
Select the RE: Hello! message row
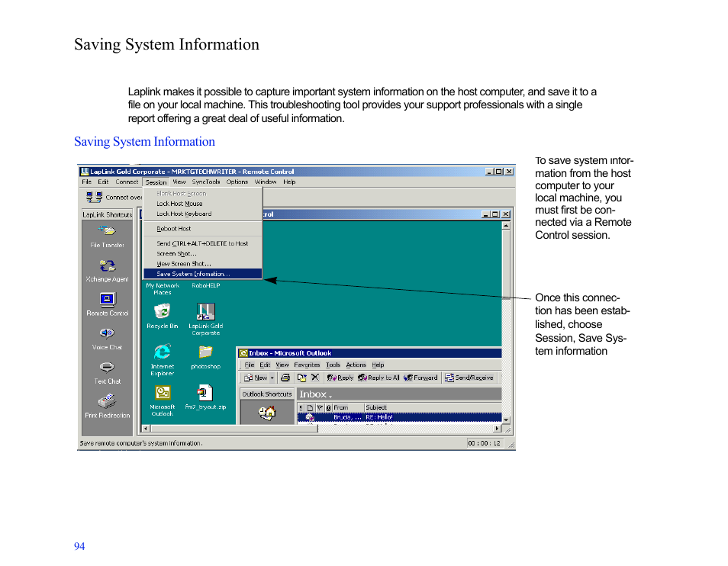pos(399,417)
